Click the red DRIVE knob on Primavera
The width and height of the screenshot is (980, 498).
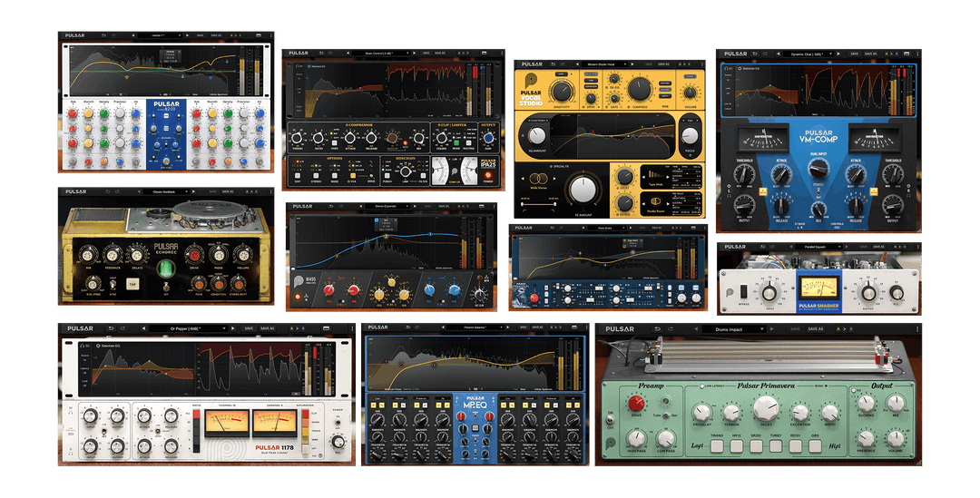(636, 403)
